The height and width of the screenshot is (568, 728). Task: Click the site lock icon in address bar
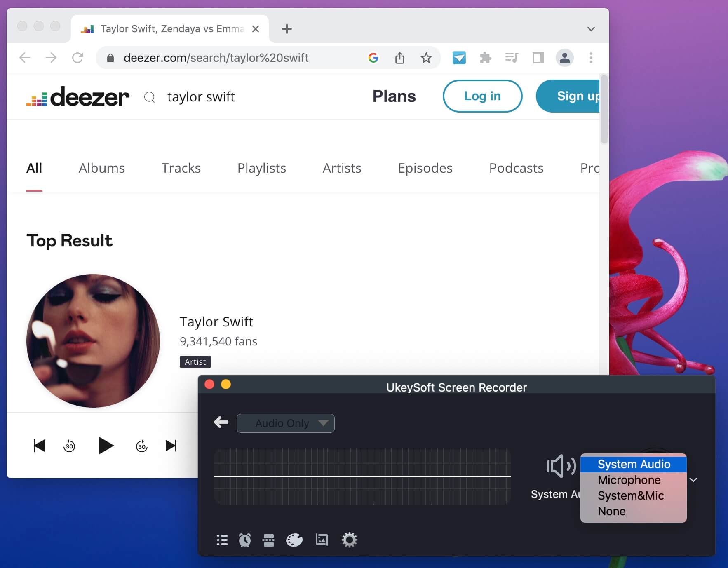(110, 58)
